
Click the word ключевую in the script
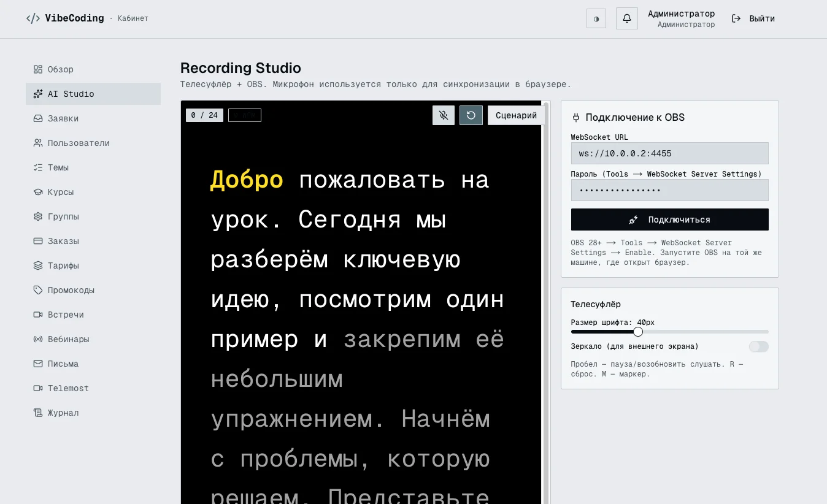[401, 260]
